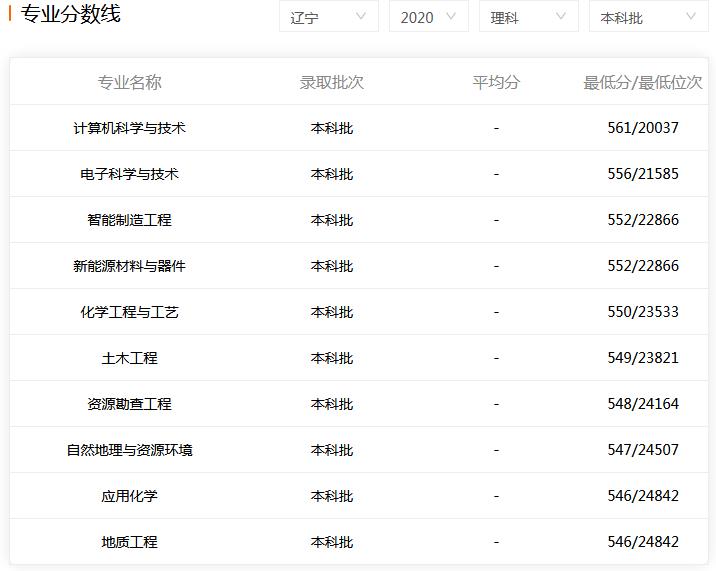Screen dimensions: 716x571
Task: Select the 计算机科学与技术 major name
Action: 130,128
